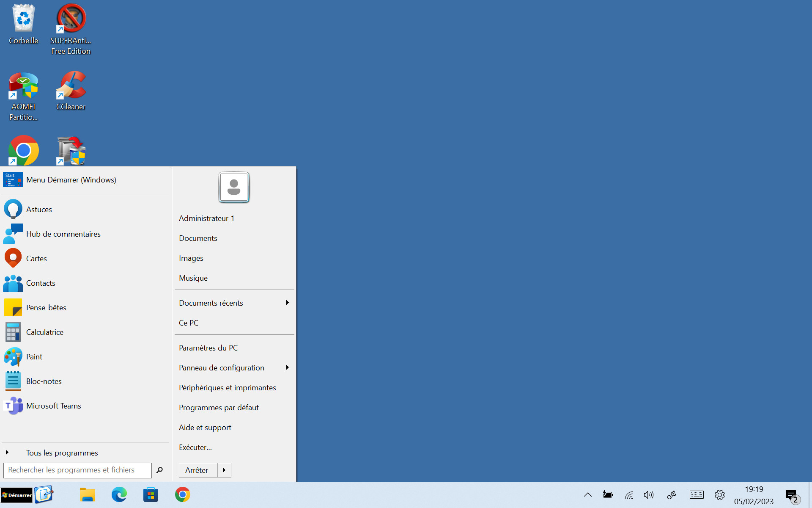Launch Astuces from start menu
The height and width of the screenshot is (508, 812).
[x=85, y=209]
